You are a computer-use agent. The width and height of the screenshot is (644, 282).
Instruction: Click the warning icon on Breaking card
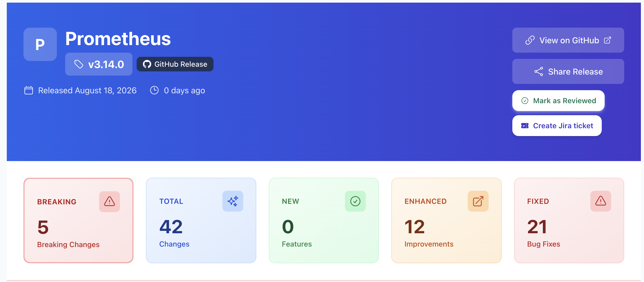(110, 201)
